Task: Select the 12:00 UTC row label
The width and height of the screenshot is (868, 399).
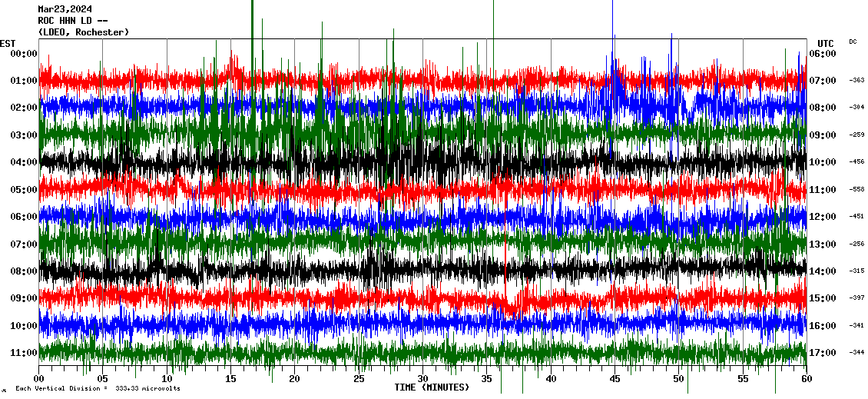Action: [822, 217]
